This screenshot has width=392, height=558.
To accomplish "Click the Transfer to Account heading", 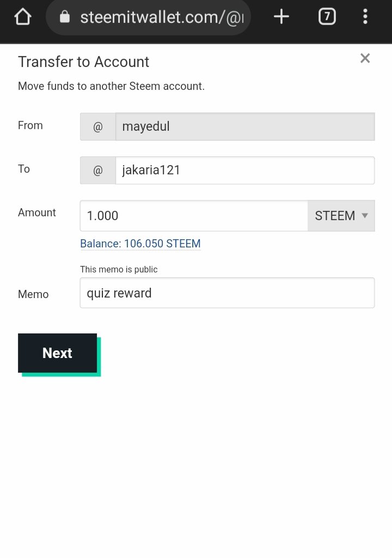I will (83, 62).
